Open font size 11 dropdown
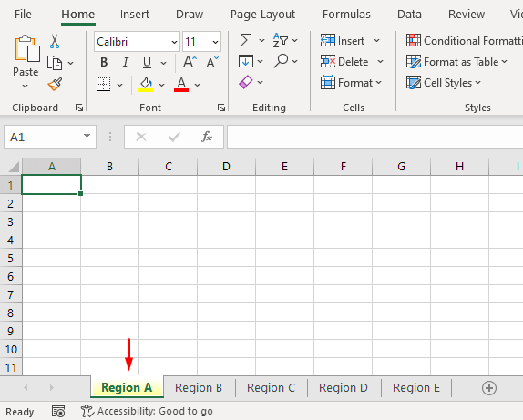 tap(215, 42)
